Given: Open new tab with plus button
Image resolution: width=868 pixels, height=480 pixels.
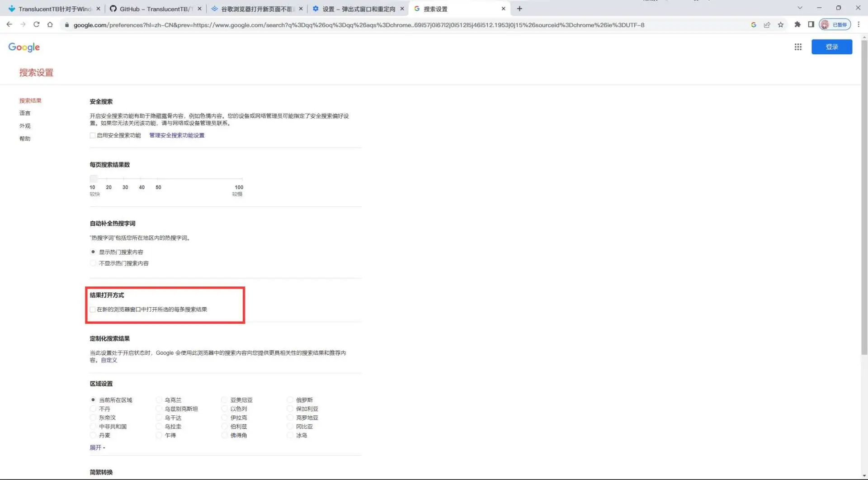Looking at the screenshot, I should 519,9.
